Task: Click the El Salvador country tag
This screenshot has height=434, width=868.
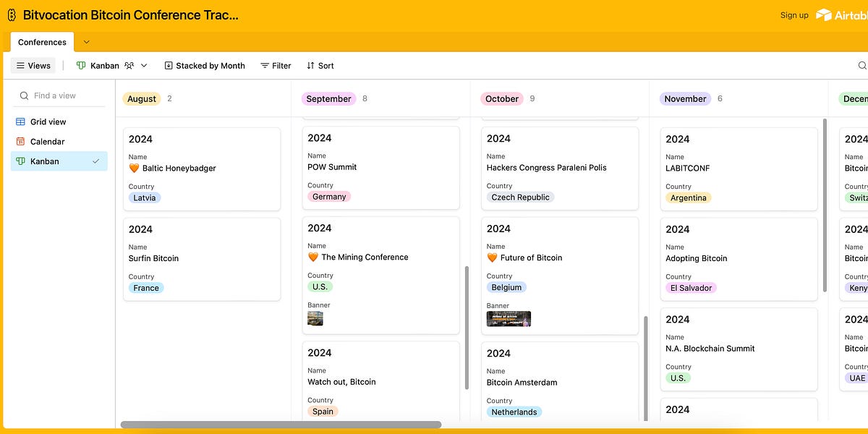Action: tap(691, 288)
